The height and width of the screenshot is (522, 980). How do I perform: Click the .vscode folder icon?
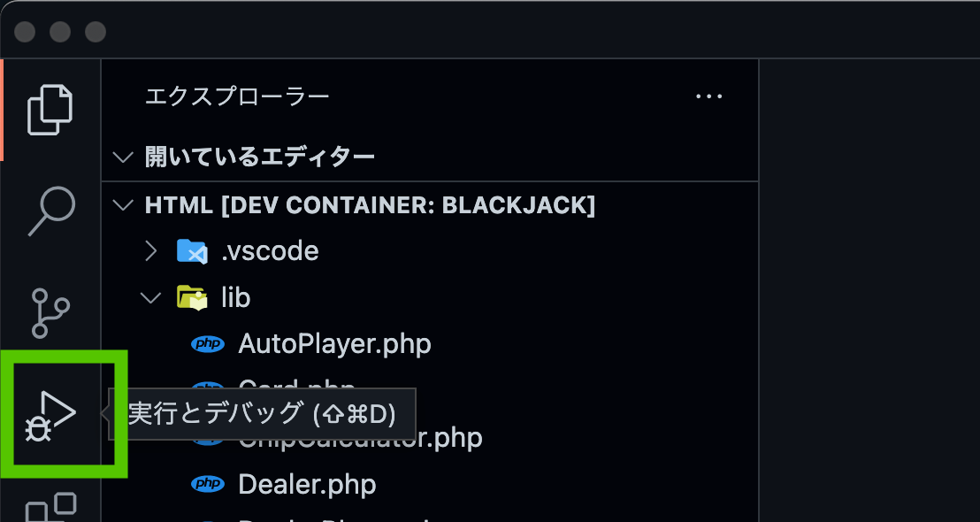(193, 250)
